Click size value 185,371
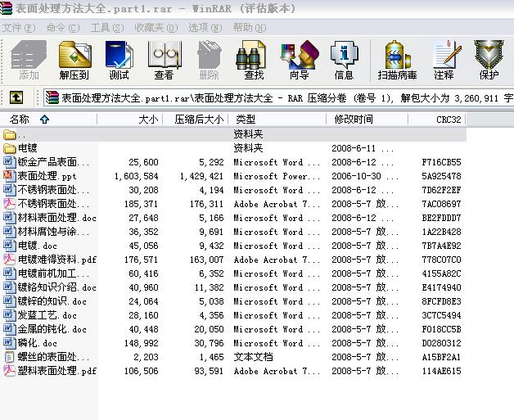514x420 pixels. (x=142, y=204)
